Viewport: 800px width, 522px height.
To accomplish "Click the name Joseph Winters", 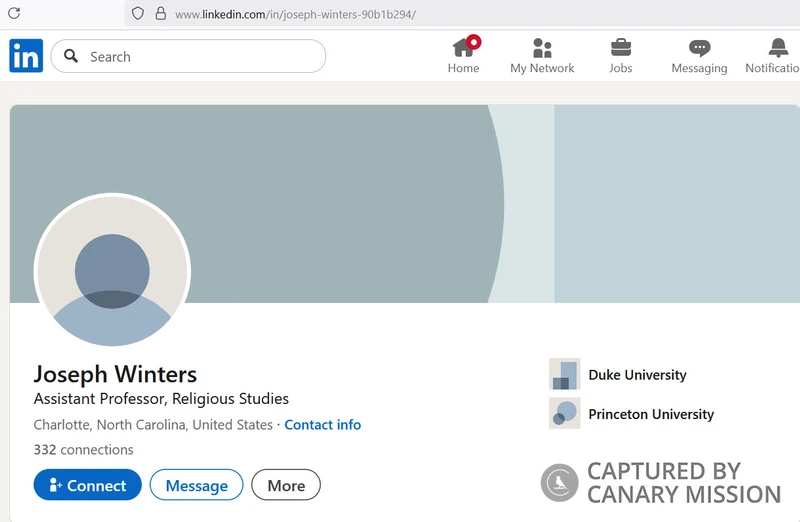I will point(115,374).
